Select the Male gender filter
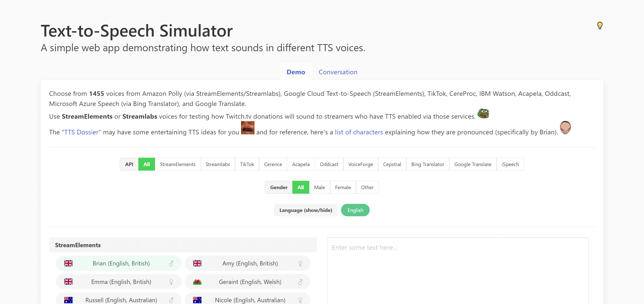The width and height of the screenshot is (644, 304). [319, 187]
